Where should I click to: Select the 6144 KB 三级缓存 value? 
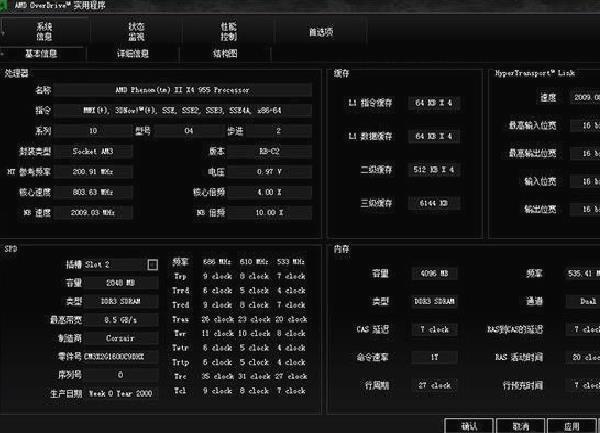pos(434,203)
